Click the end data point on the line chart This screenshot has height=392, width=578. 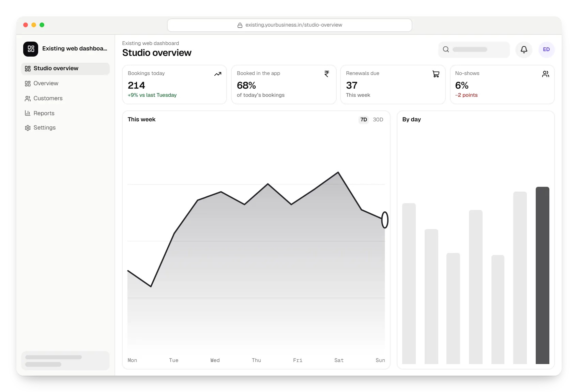point(385,220)
